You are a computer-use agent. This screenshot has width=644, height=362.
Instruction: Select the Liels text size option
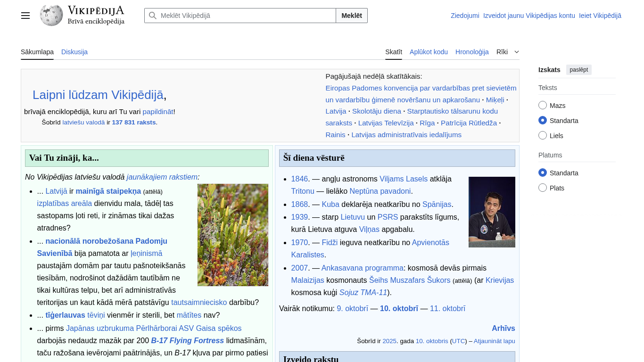tap(543, 136)
